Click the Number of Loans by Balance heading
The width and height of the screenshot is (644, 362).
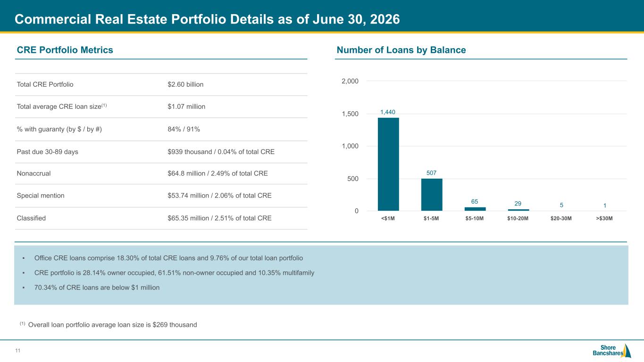[x=401, y=50]
